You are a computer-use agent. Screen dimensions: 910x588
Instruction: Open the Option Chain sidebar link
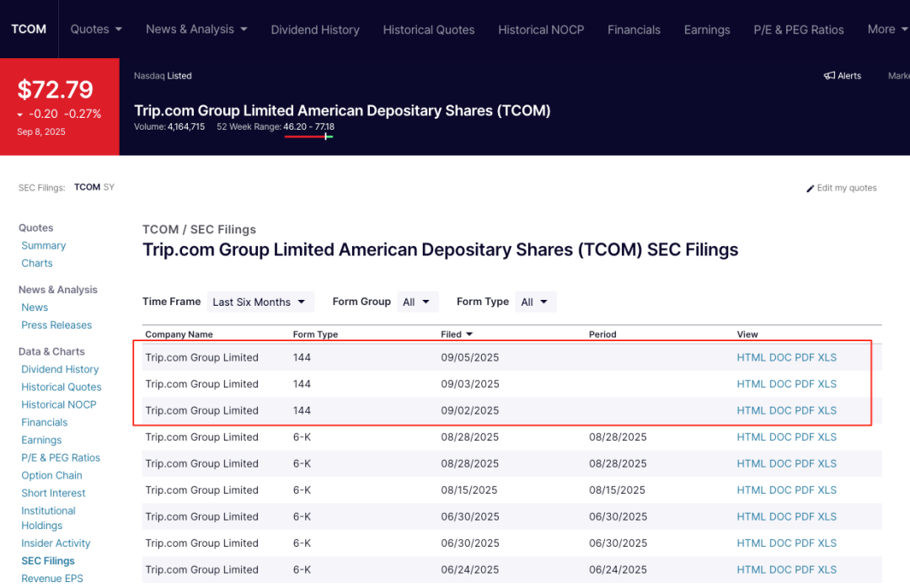click(51, 475)
